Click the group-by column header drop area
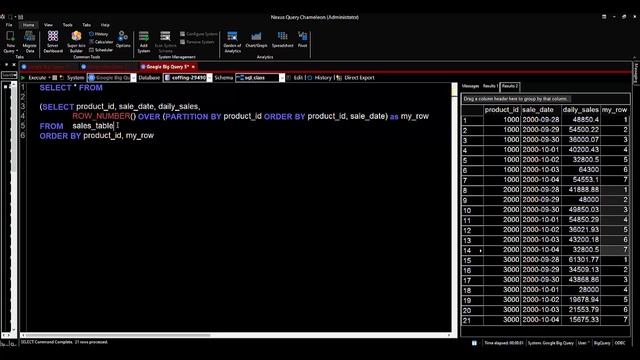This screenshot has height=360, width=640. pos(546,99)
